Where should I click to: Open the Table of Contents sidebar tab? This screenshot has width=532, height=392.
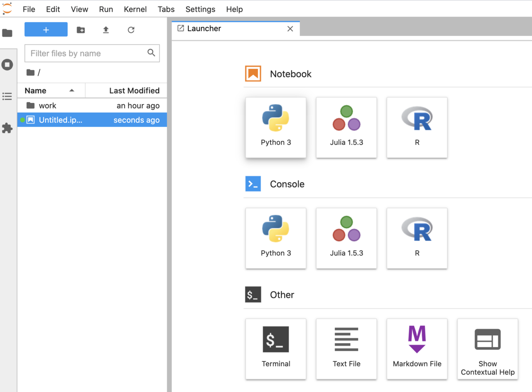7,96
